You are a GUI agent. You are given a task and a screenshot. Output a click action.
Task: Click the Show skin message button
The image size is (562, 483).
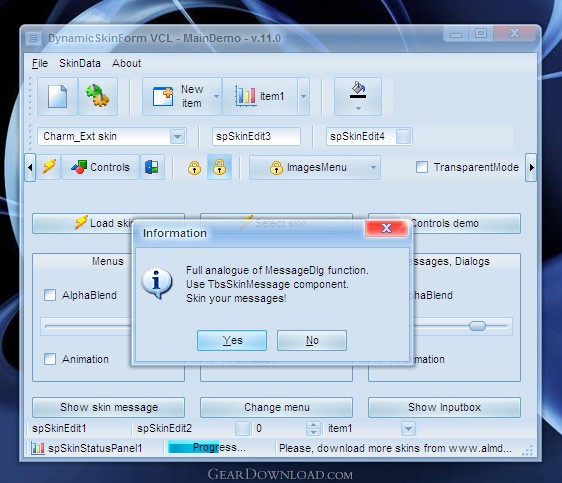tap(109, 407)
